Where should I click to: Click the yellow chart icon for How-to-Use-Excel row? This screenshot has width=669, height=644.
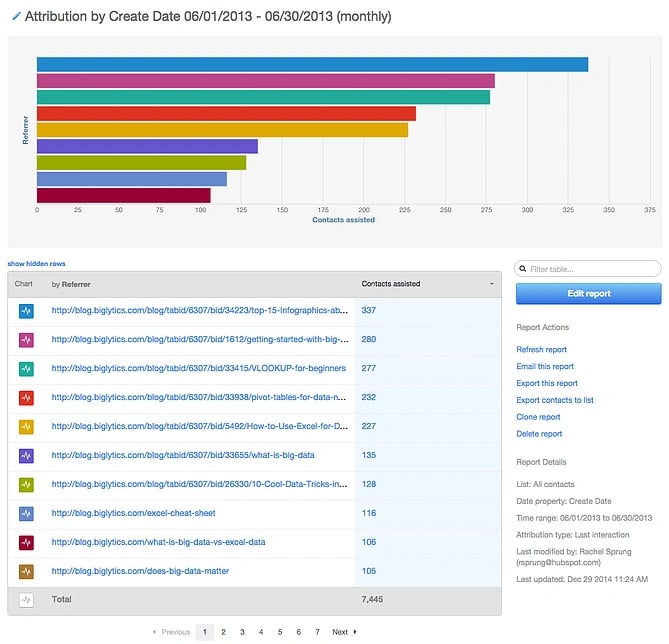pyautogui.click(x=27, y=427)
